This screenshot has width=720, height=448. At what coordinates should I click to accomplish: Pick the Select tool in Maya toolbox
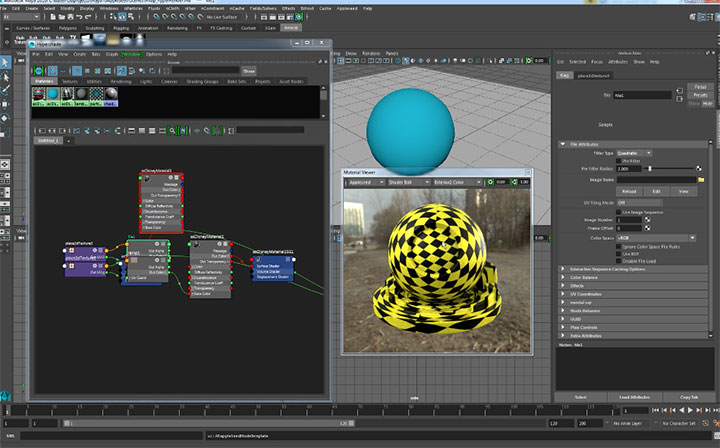click(5, 62)
